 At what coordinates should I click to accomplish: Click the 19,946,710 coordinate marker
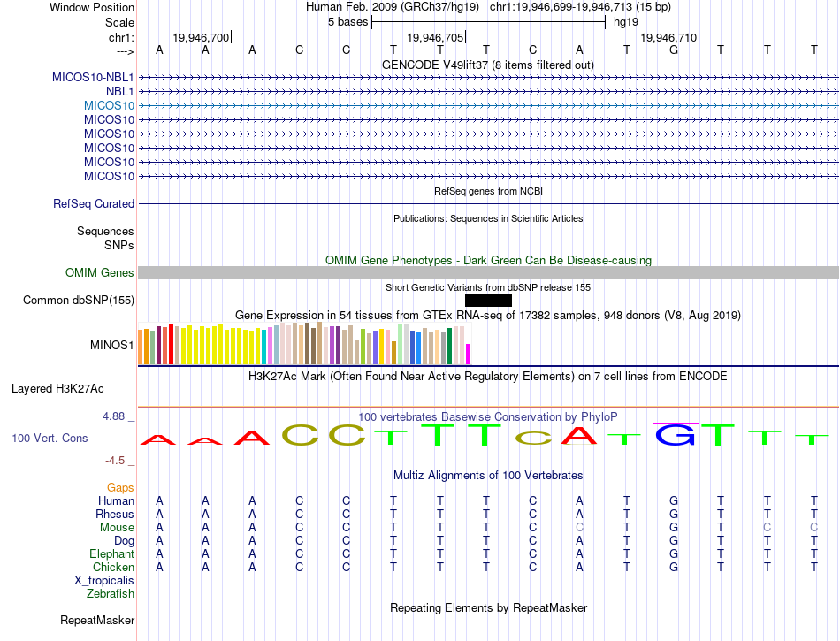[668, 37]
